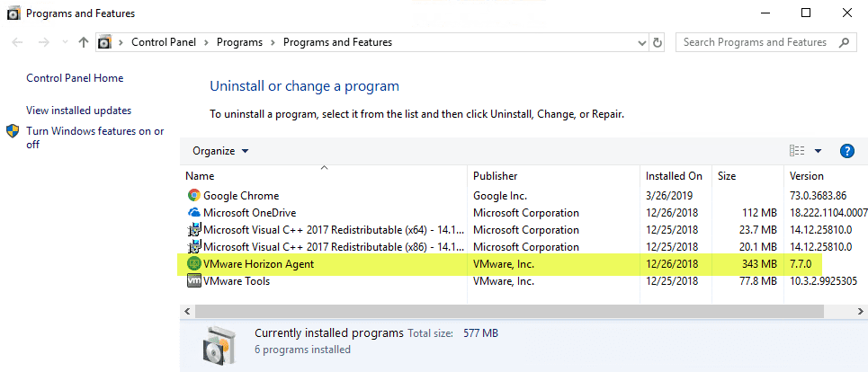Sort list by Publisher column header

[496, 176]
